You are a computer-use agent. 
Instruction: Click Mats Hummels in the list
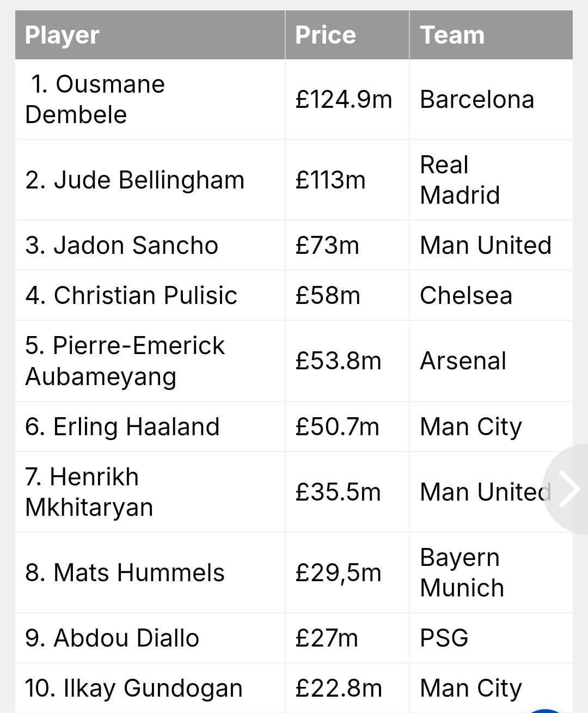click(125, 572)
